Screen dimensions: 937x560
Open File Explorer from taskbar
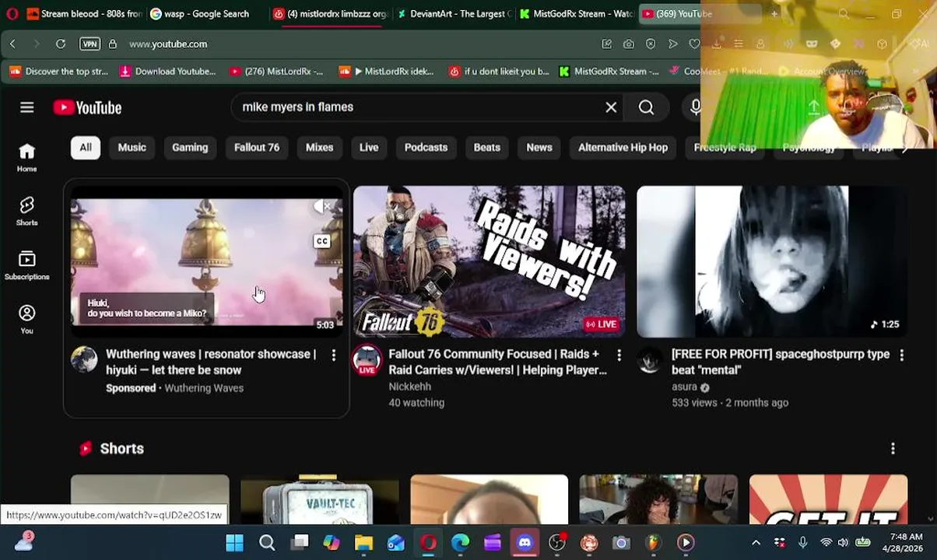pos(363,543)
